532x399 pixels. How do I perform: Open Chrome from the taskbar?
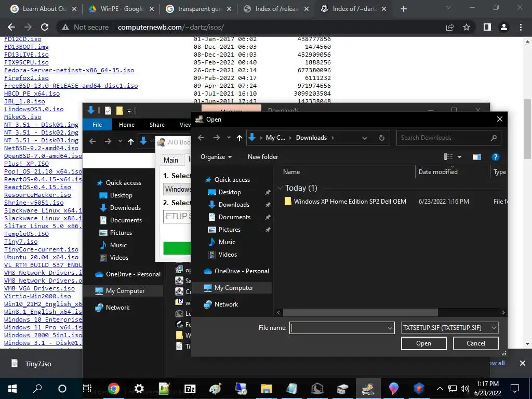point(114,389)
